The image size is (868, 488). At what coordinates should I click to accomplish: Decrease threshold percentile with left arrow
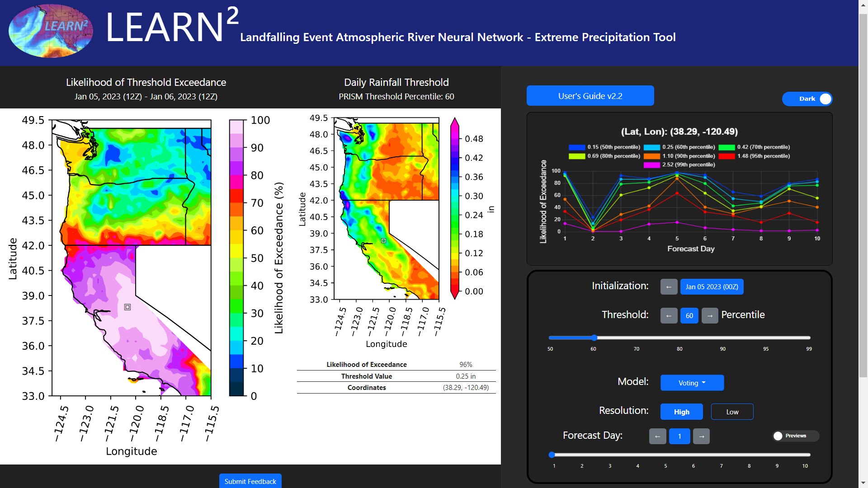click(669, 315)
